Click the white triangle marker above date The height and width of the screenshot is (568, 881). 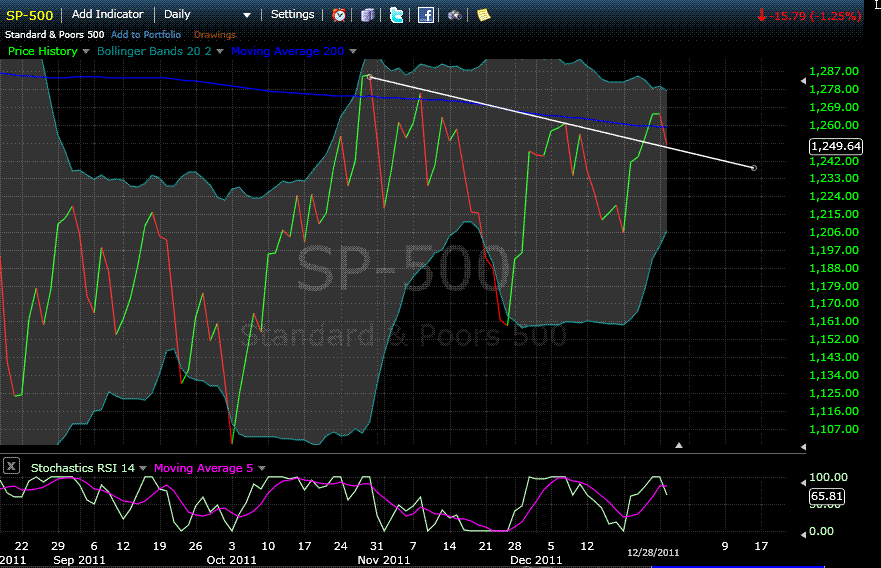pyautogui.click(x=679, y=445)
